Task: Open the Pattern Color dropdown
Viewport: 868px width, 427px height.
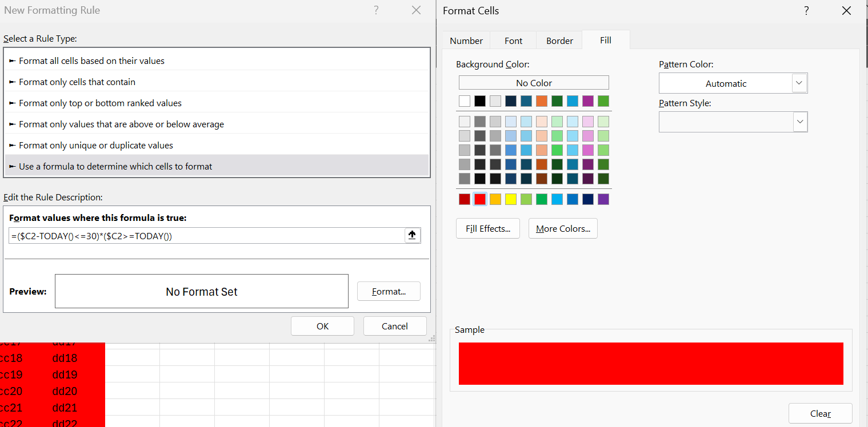Action: [x=799, y=83]
